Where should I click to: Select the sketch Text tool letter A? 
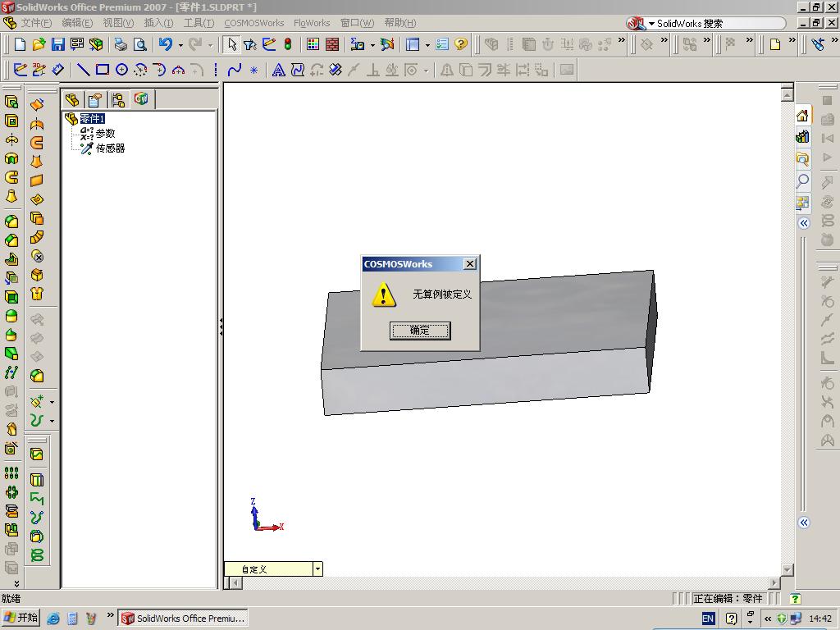[x=279, y=70]
